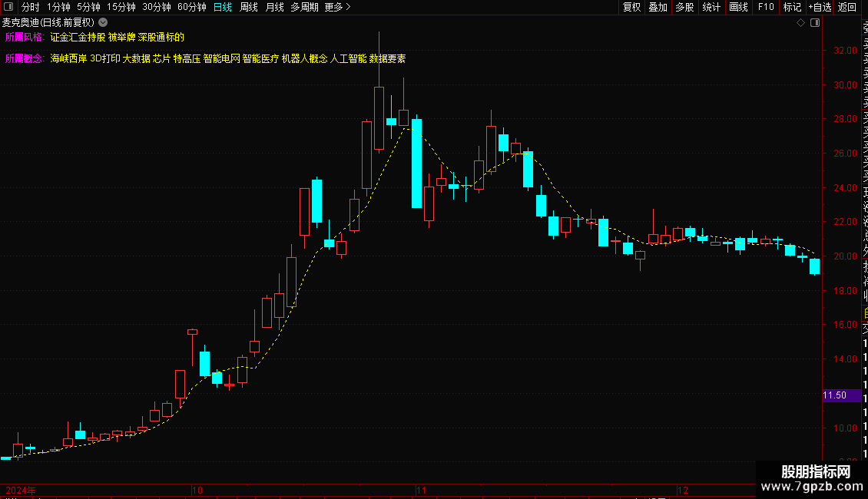
Task: Click the 证金汇金持股 style tag
Action: [78, 37]
